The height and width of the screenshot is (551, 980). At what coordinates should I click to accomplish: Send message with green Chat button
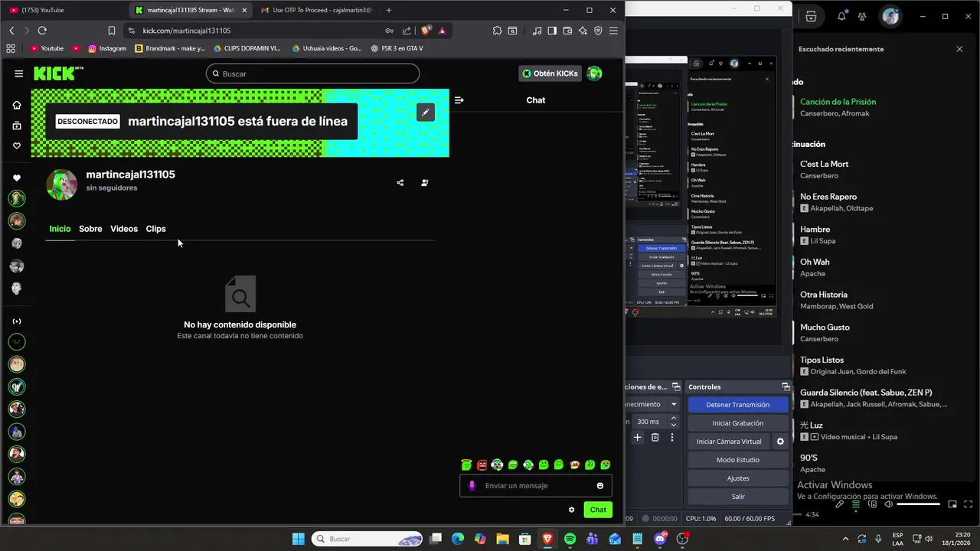598,510
